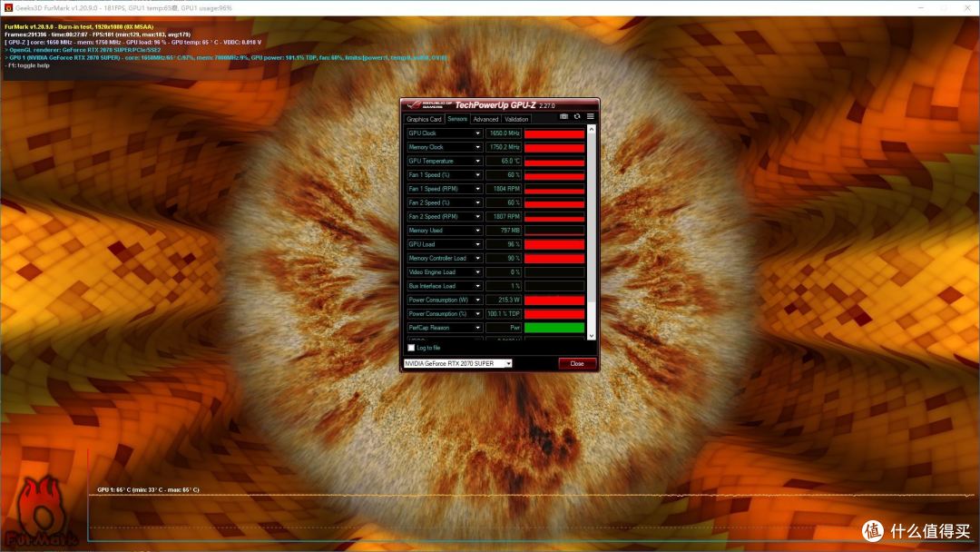The image size is (980, 552).
Task: Go to the Validation tab
Action: 516,119
